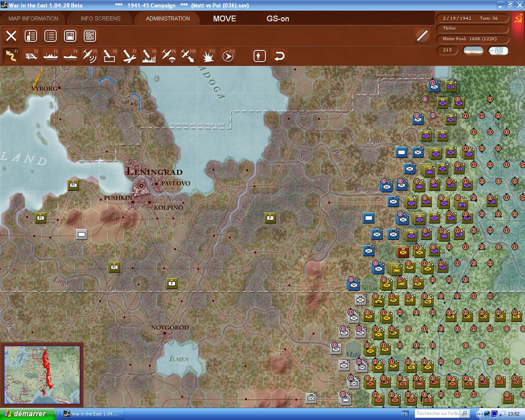
Task: Toggle F11 battle sites display
Action: (208, 56)
